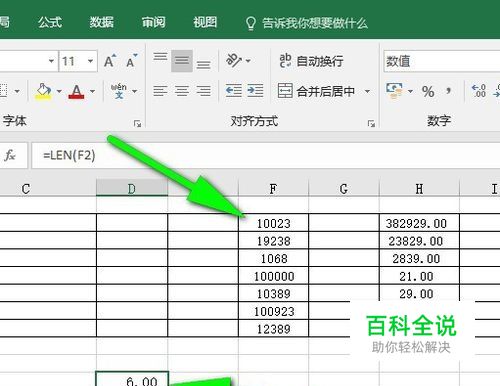Viewport: 500px width, 386px height.
Task: Apply middle vertical alignment
Action: (x=182, y=61)
